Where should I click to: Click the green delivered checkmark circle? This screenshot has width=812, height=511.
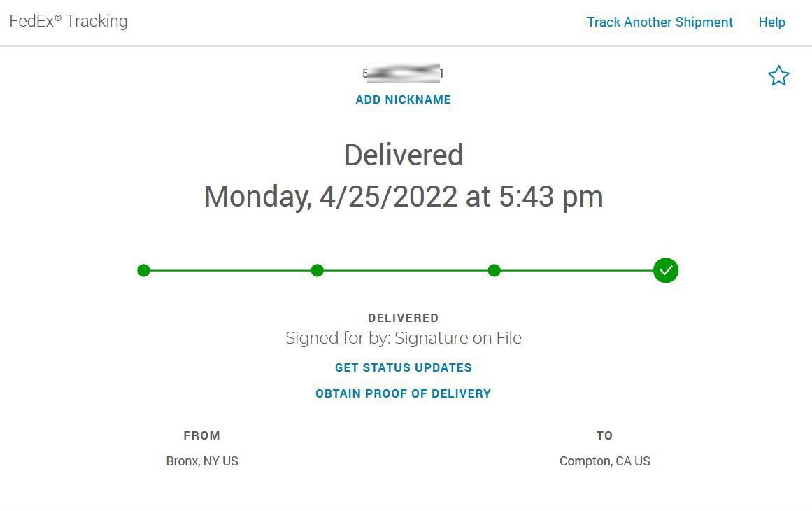[x=665, y=270]
